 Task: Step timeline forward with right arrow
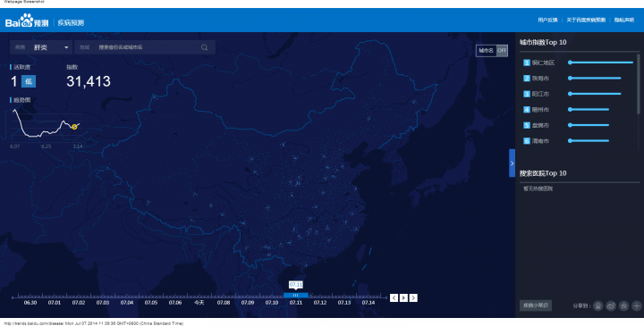[413, 297]
